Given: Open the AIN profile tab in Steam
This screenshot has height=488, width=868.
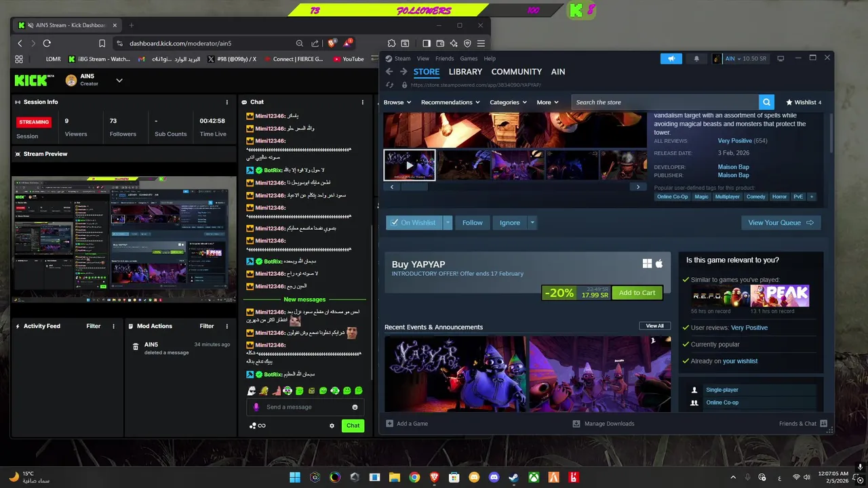Looking at the screenshot, I should point(558,72).
